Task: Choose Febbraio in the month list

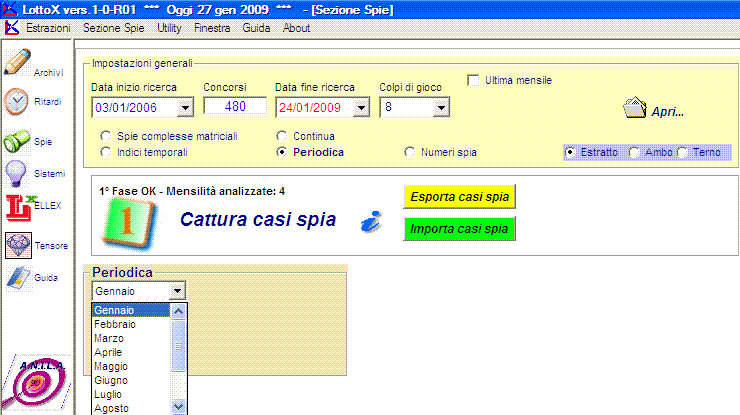Action: click(131, 324)
